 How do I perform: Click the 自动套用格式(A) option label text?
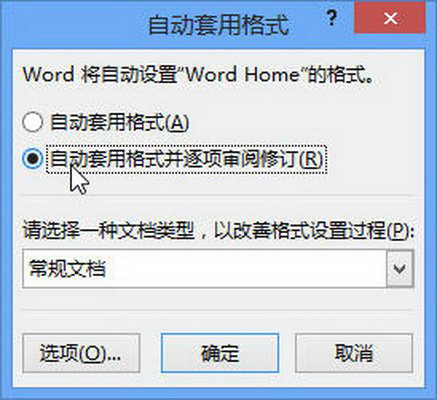[119, 122]
